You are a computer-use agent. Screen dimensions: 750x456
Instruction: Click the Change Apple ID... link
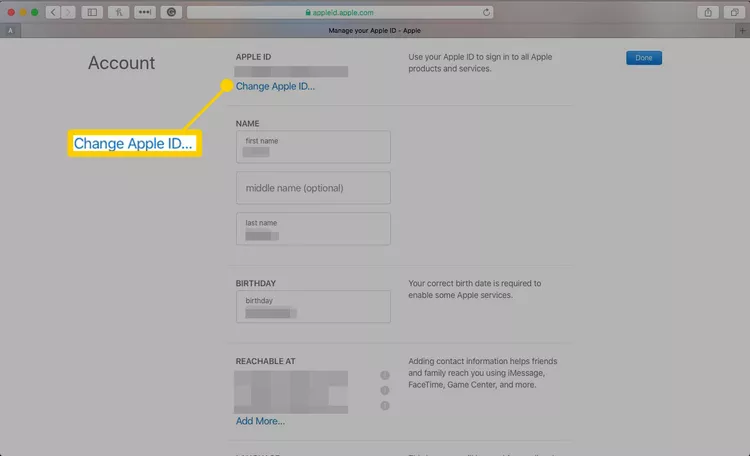coord(275,87)
